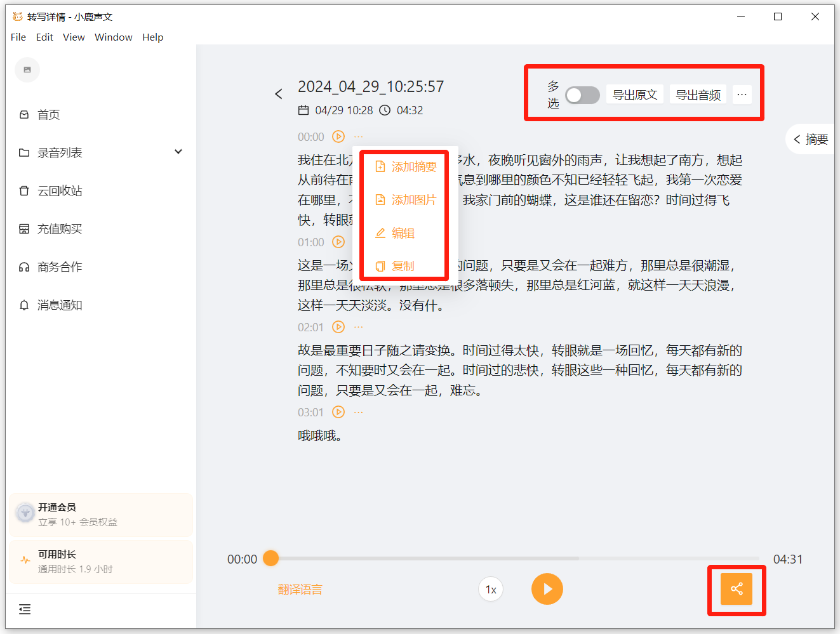The height and width of the screenshot is (634, 840).
Task: Click the transcript text 哦哦哦。
Action: (320, 436)
